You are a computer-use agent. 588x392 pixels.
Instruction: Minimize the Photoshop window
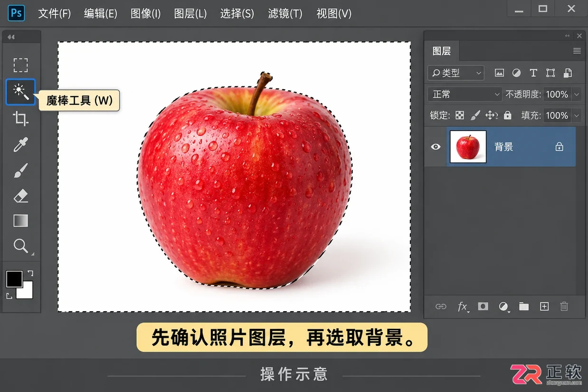click(x=519, y=10)
